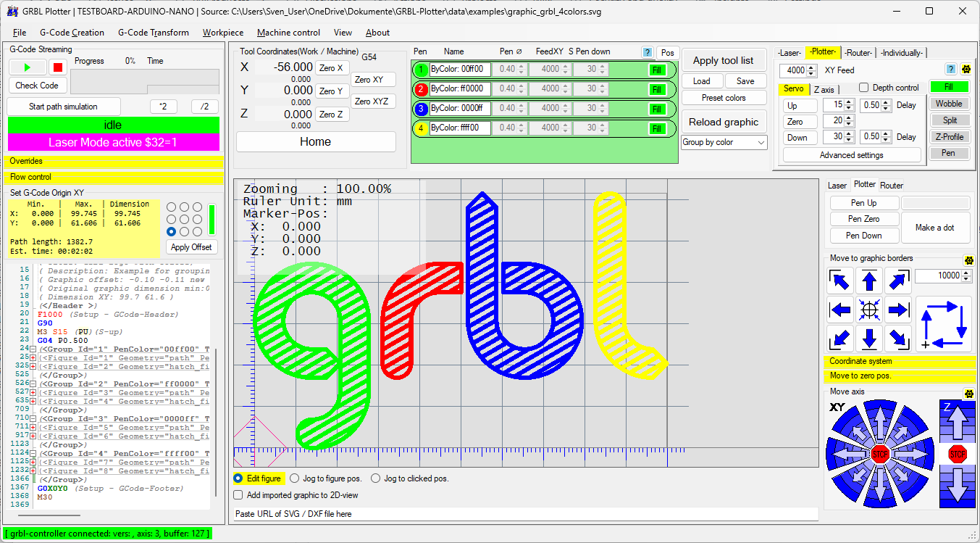Click the 10000 move step value field
980x543 pixels.
(937, 275)
